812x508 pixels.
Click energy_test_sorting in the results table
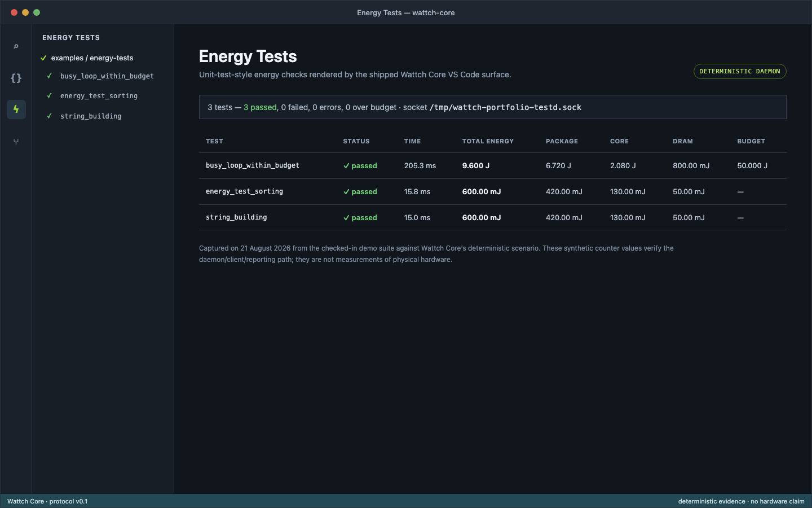(244, 191)
